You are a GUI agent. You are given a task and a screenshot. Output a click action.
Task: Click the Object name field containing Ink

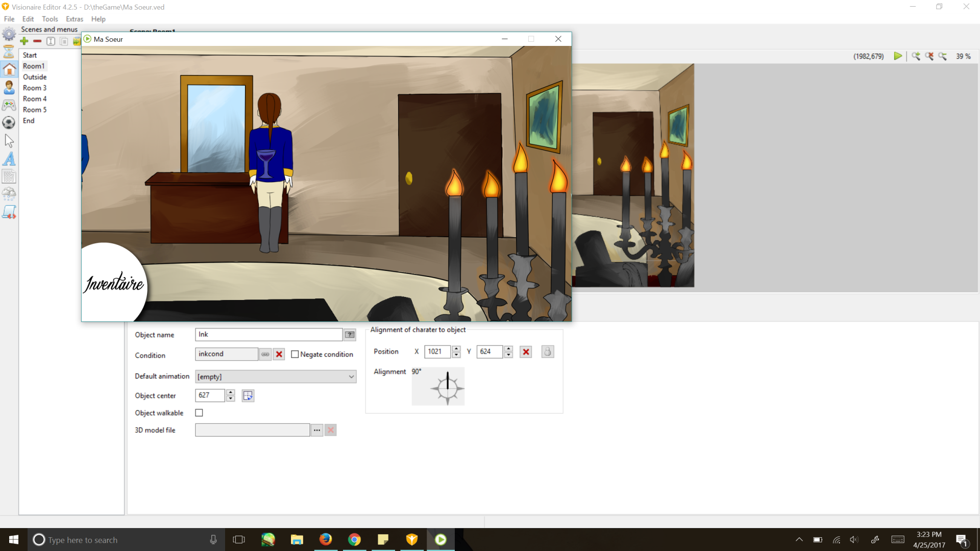[268, 335]
